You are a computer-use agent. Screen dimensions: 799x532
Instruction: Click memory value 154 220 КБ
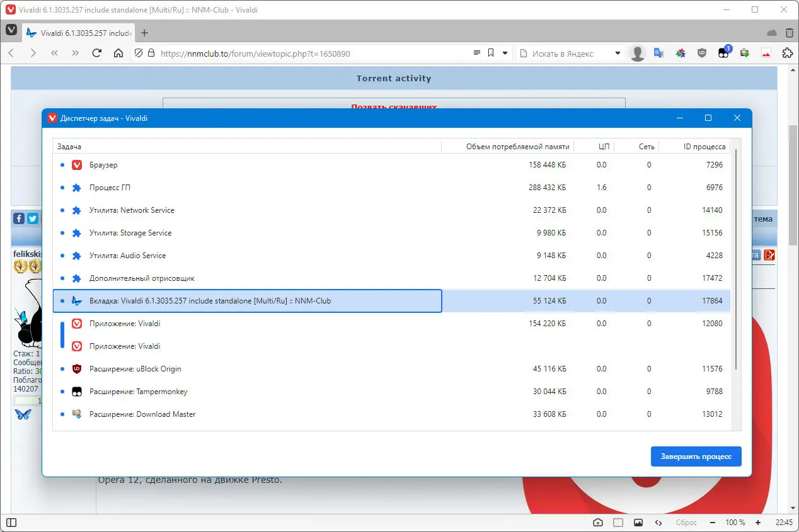point(547,324)
